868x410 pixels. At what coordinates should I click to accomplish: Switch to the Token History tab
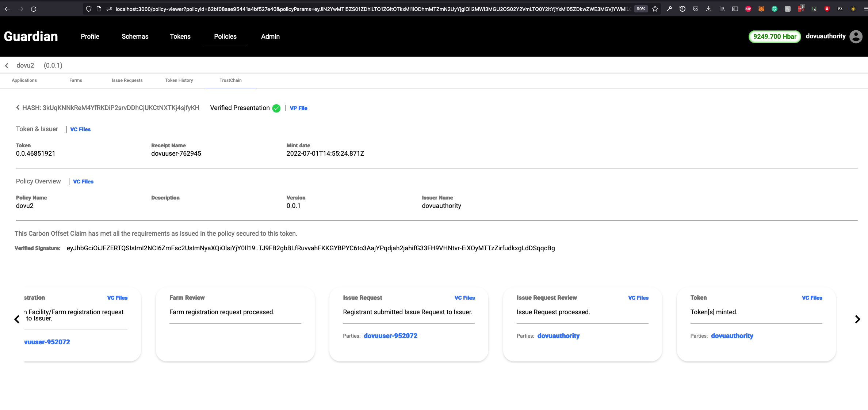(x=179, y=80)
